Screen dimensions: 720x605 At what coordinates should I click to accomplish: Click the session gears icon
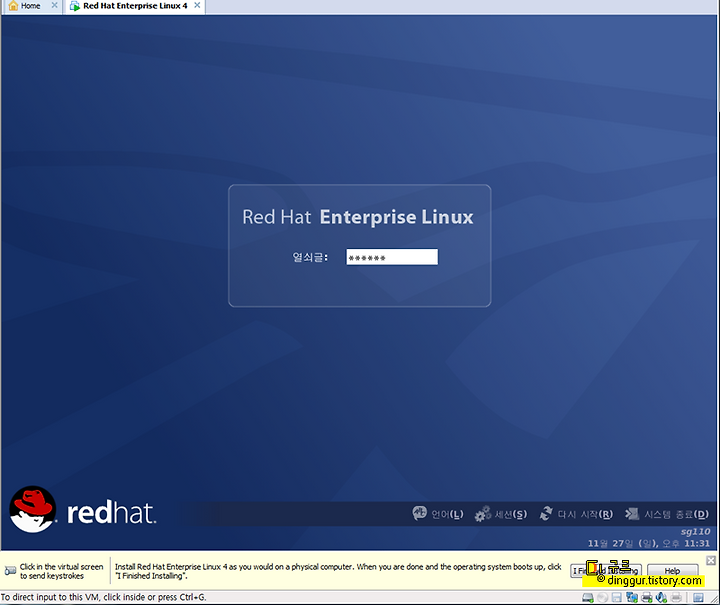(483, 514)
